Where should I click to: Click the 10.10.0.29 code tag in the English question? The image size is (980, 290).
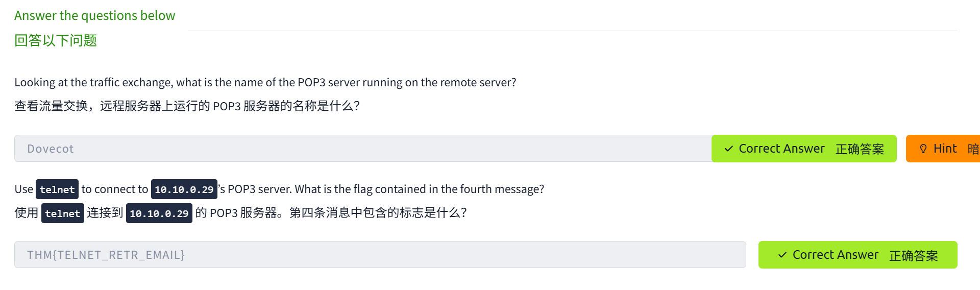coord(184,189)
